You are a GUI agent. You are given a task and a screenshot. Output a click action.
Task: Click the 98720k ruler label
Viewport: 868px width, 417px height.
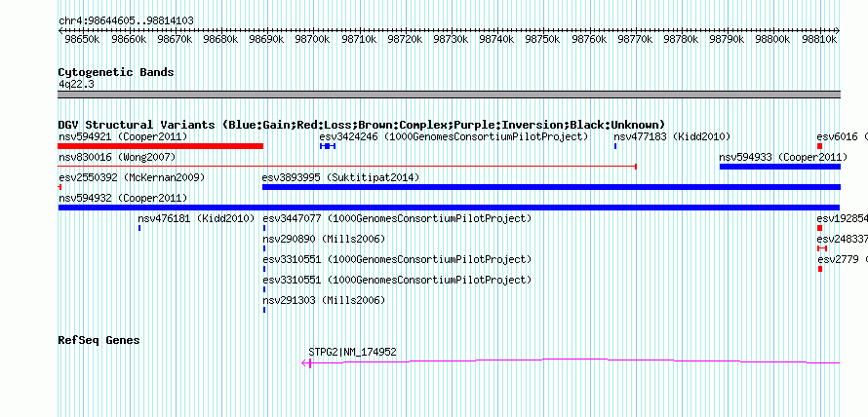click(x=405, y=39)
